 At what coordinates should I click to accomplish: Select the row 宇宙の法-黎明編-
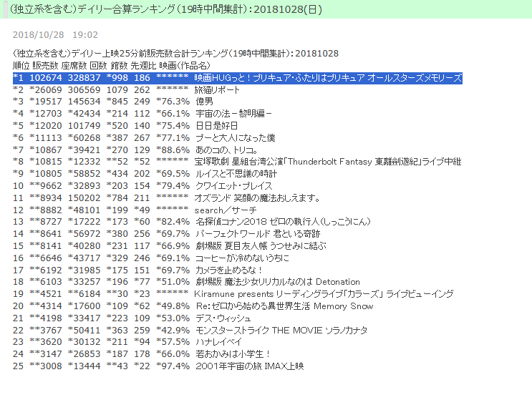[x=142, y=114]
